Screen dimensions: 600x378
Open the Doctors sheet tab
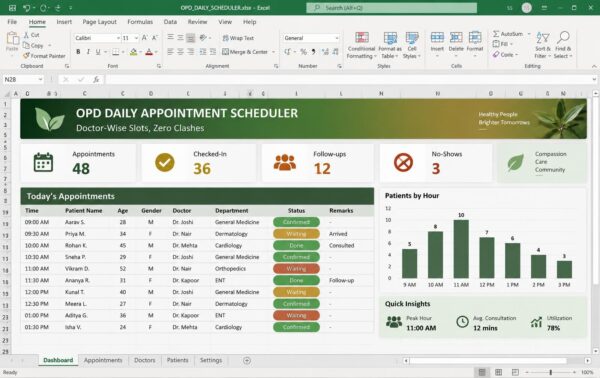pyautogui.click(x=145, y=360)
